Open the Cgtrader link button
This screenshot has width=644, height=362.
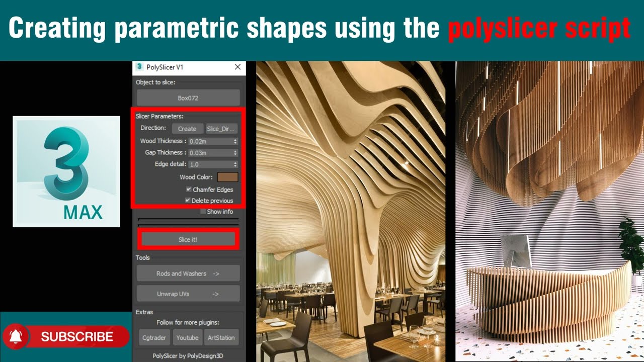[154, 337]
